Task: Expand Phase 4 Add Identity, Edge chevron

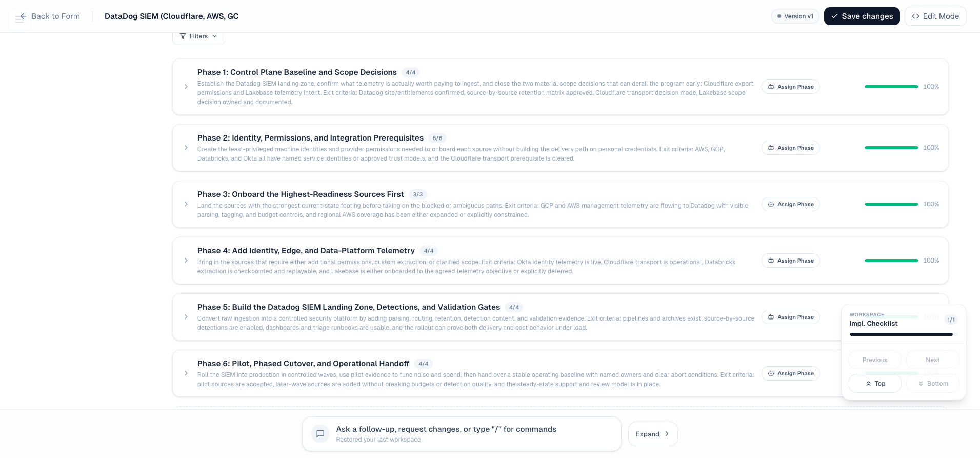Action: pos(186,261)
